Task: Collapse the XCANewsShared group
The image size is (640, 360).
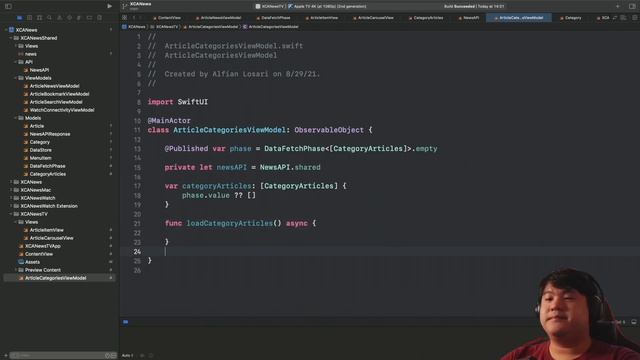Action: 11,38
